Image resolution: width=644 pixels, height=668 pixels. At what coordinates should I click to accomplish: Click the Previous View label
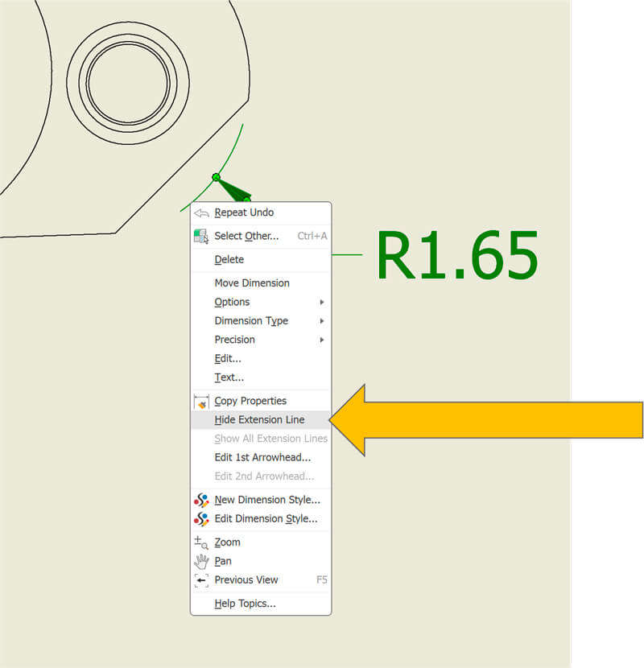(x=246, y=580)
